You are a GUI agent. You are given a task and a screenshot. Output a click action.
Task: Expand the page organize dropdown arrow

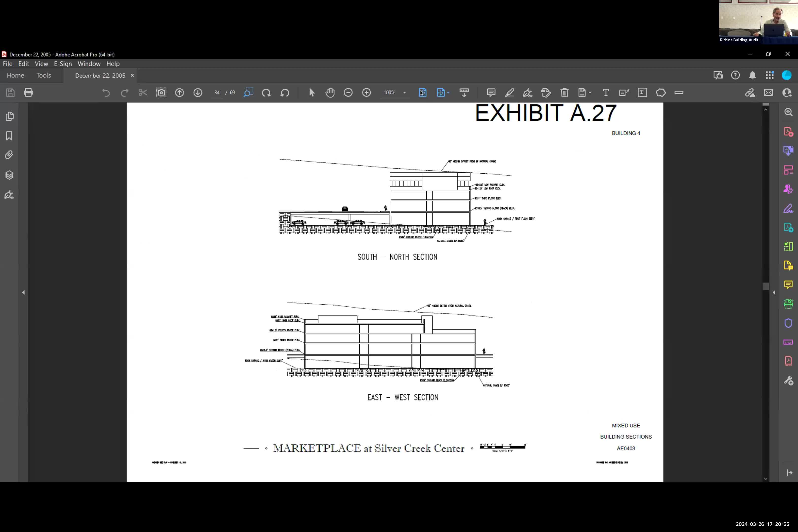[448, 92]
